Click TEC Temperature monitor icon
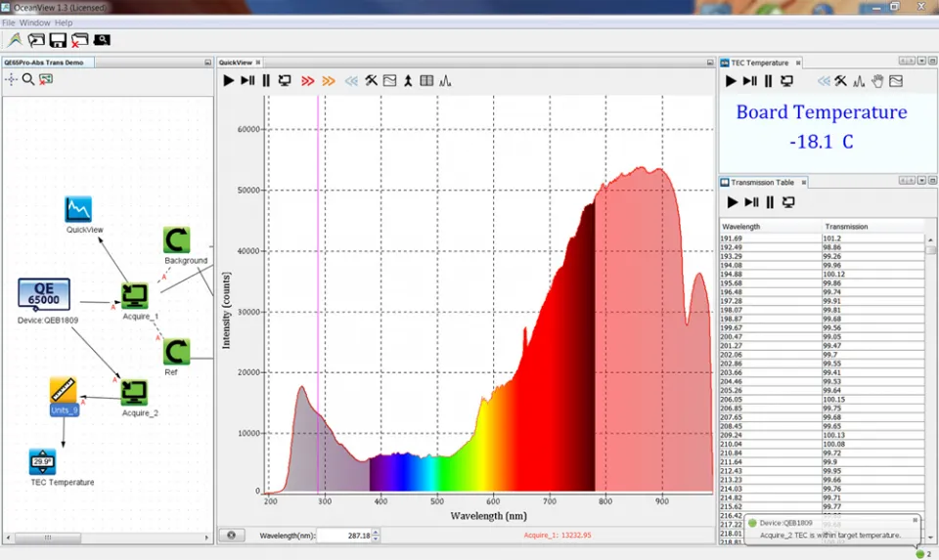The width and height of the screenshot is (939, 560). pyautogui.click(x=786, y=81)
